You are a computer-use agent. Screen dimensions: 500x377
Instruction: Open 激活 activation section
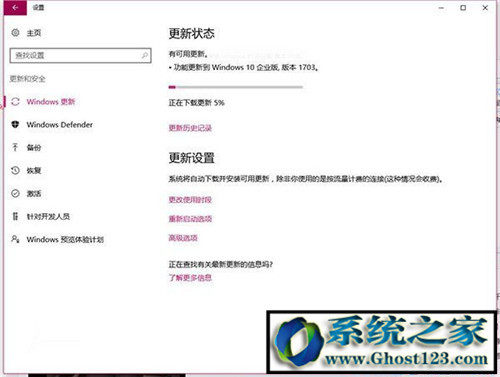pos(34,194)
